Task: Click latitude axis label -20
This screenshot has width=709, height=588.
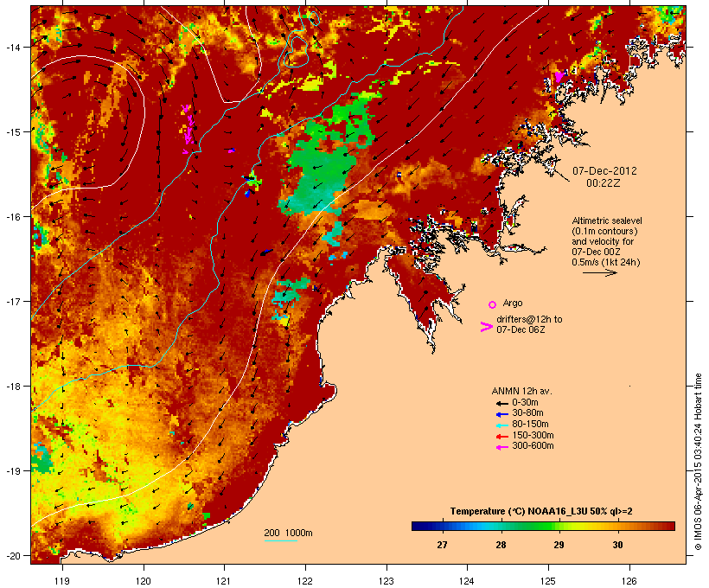Action: click(12, 556)
